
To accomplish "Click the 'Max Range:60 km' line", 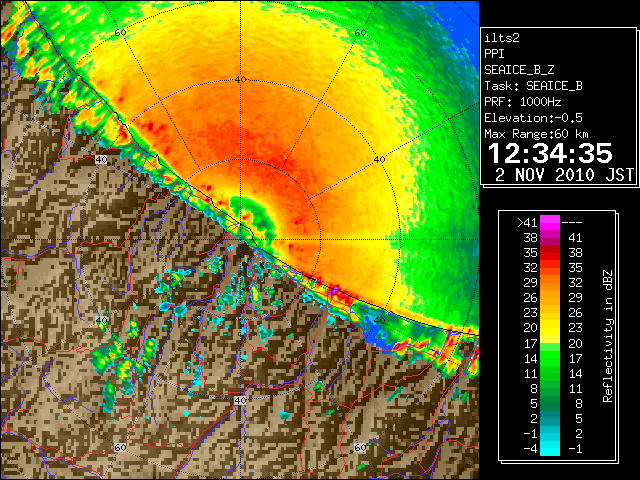I will tap(536, 134).
